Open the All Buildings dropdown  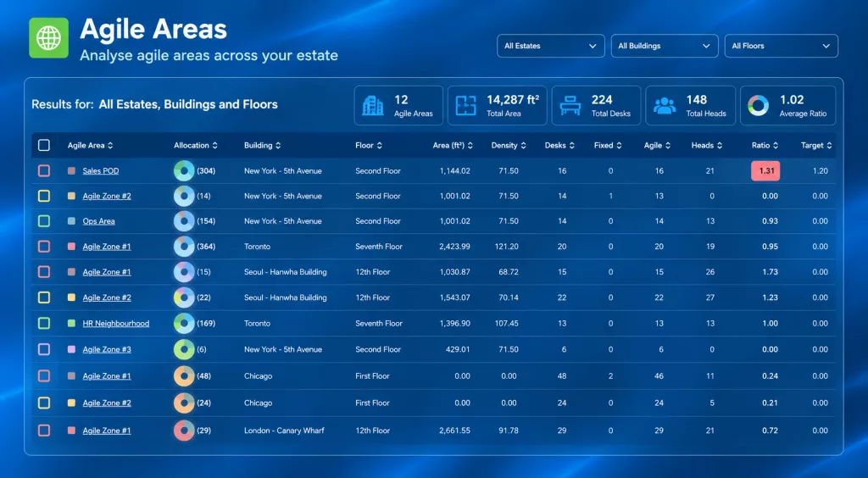[x=665, y=46]
